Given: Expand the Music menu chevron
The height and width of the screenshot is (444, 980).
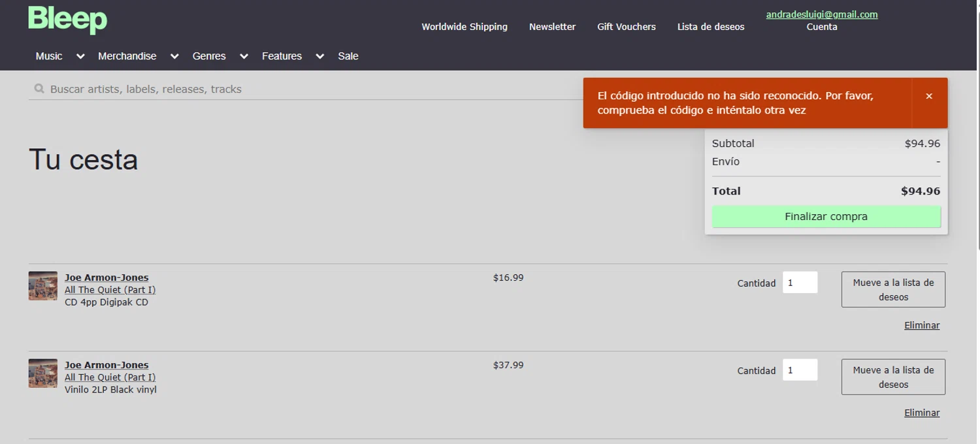Looking at the screenshot, I should click(80, 57).
